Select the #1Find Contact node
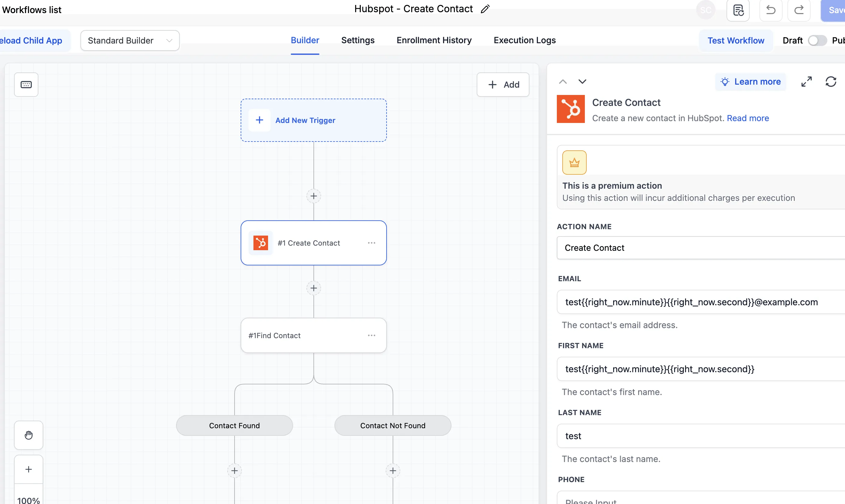The image size is (845, 504). (313, 335)
